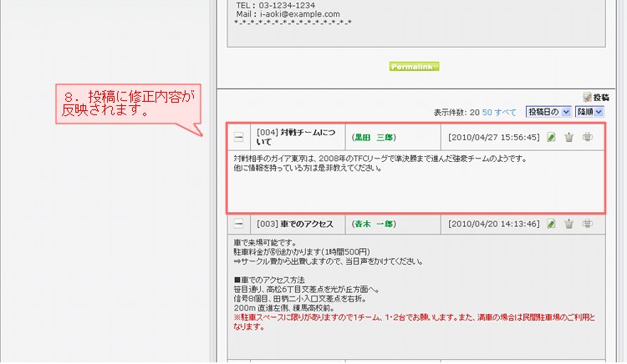This screenshot has width=627, height=364.
Task: Click the ■車でのアクセス方法 heading line
Action: tap(269, 280)
